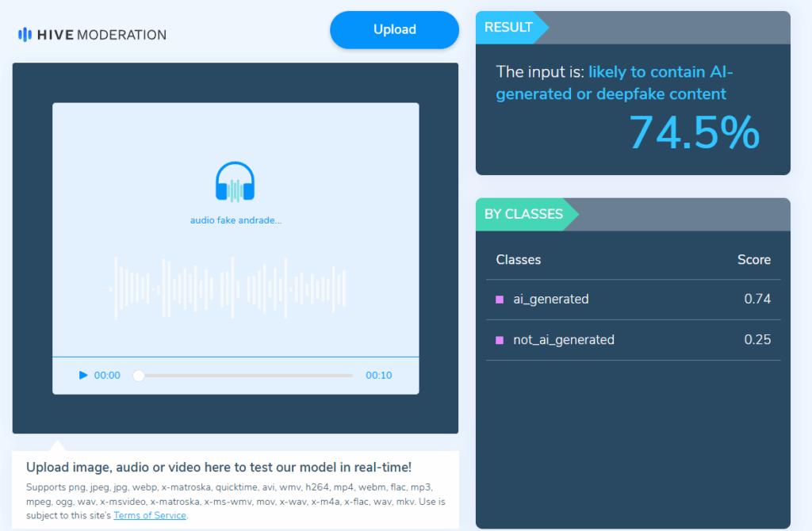Image resolution: width=812 pixels, height=531 pixels.
Task: Click the audio seek slider handle
Action: coord(139,376)
